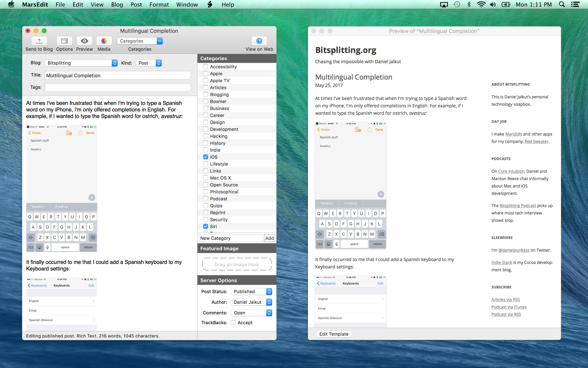
Task: Open the Comments dropdown
Action: 252,313
